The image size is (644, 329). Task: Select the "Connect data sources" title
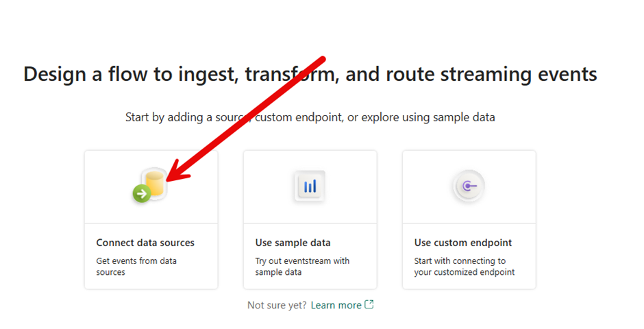click(x=145, y=243)
